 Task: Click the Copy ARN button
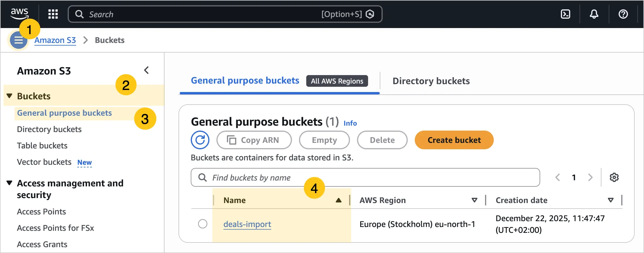coord(254,140)
